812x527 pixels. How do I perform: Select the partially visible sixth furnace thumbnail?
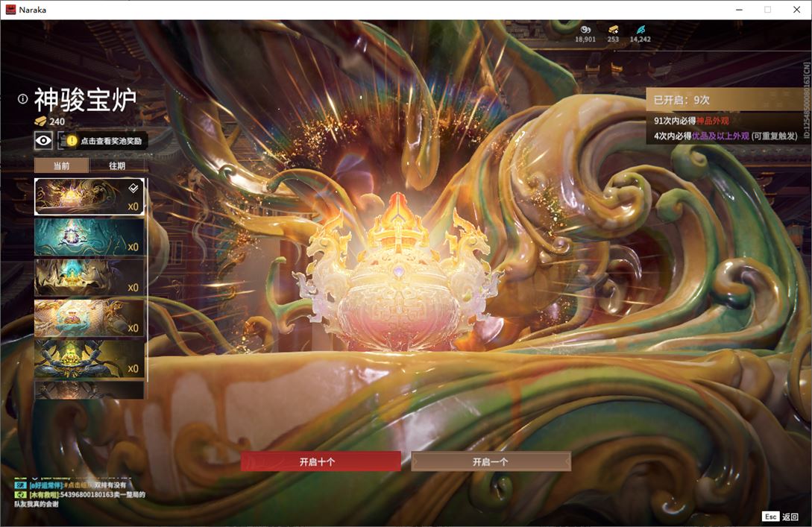(89, 390)
